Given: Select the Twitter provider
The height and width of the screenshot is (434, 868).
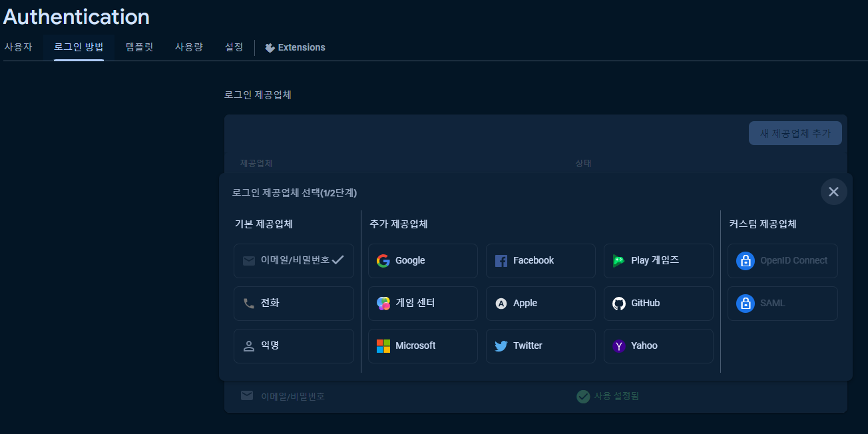Looking at the screenshot, I should (x=541, y=346).
